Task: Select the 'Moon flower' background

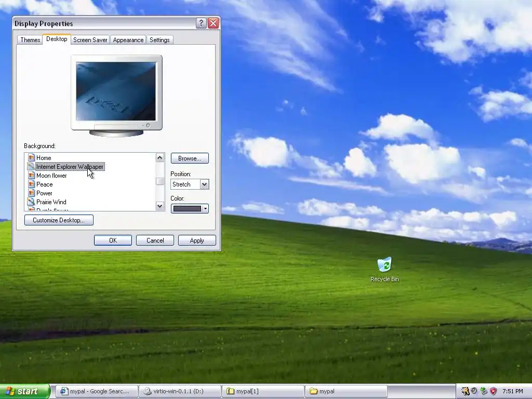Action: [51, 176]
